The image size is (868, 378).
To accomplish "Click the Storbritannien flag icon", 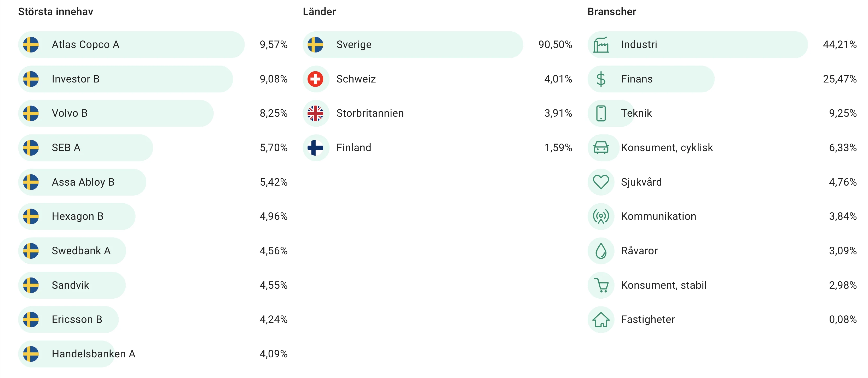I will point(315,114).
